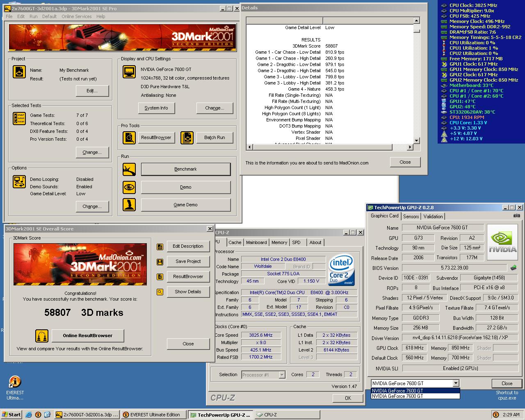Click the Change... button in Display settings

coord(215,108)
